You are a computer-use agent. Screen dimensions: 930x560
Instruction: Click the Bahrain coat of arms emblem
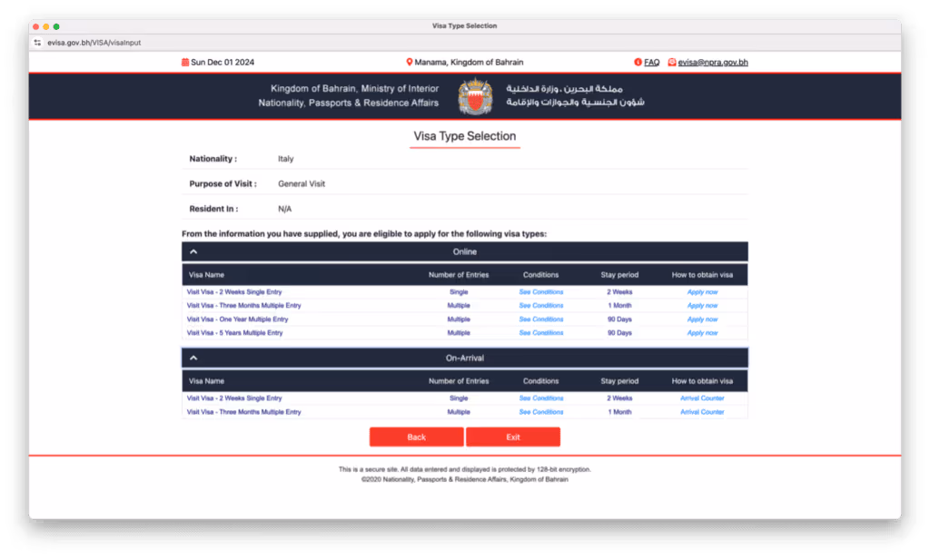475,96
